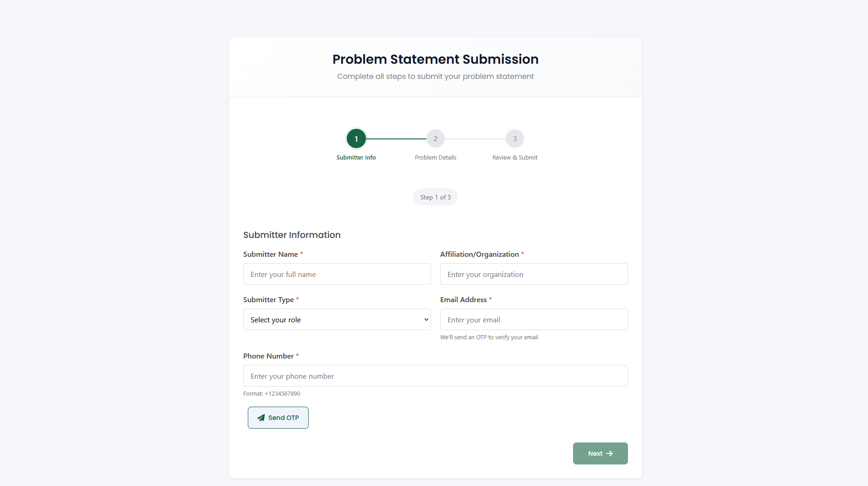Click the Send OTP button
This screenshot has width=868, height=486.
click(278, 418)
